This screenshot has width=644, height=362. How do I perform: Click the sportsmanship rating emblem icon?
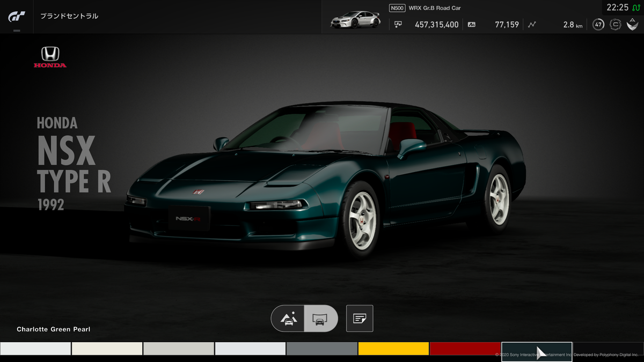[x=633, y=24]
